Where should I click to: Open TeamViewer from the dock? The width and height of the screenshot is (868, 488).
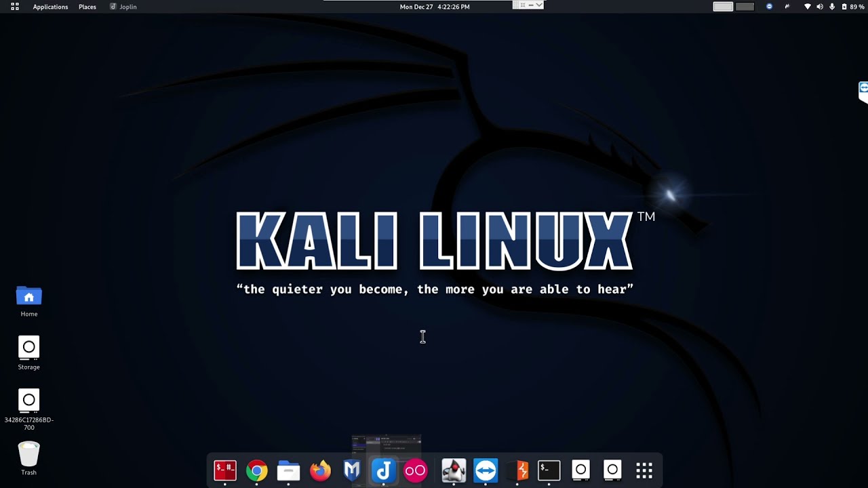486,470
